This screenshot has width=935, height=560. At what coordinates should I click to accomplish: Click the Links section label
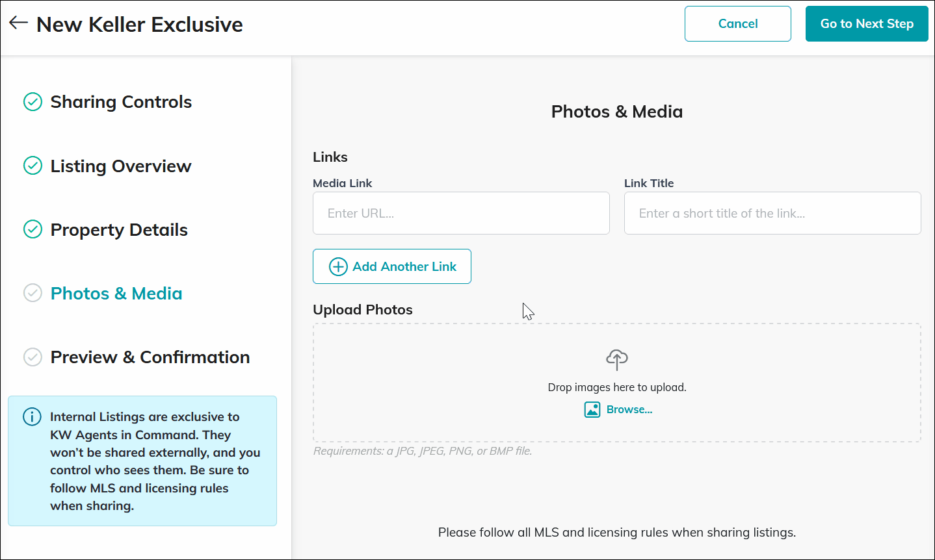point(330,157)
